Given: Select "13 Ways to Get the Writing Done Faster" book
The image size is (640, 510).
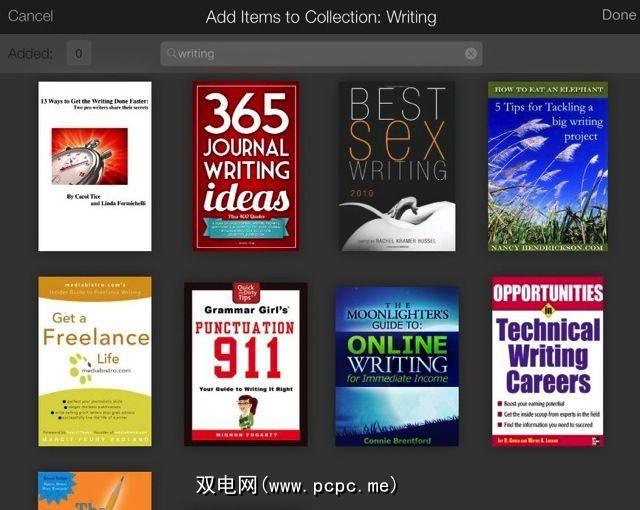Looking at the screenshot, I should 95,166.
